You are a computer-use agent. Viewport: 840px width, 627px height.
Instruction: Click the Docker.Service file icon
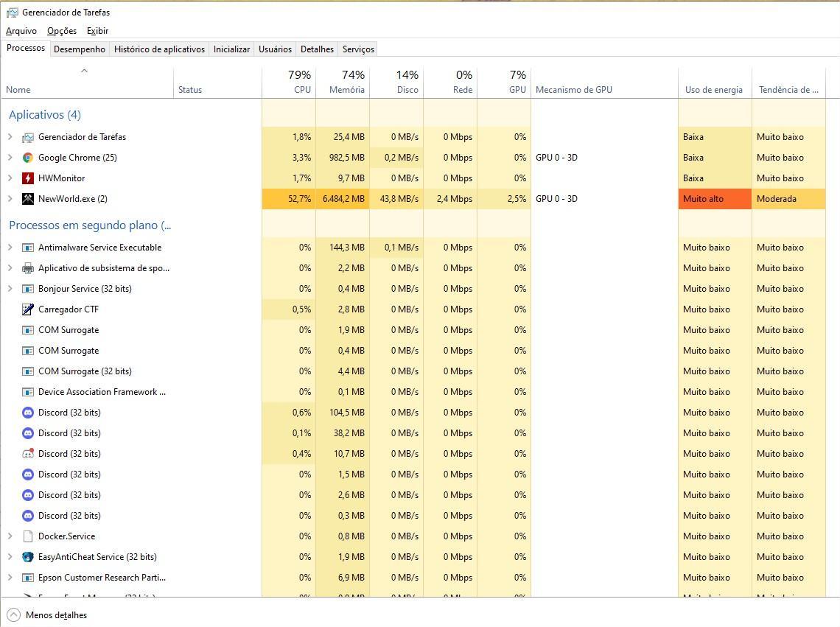tap(28, 536)
